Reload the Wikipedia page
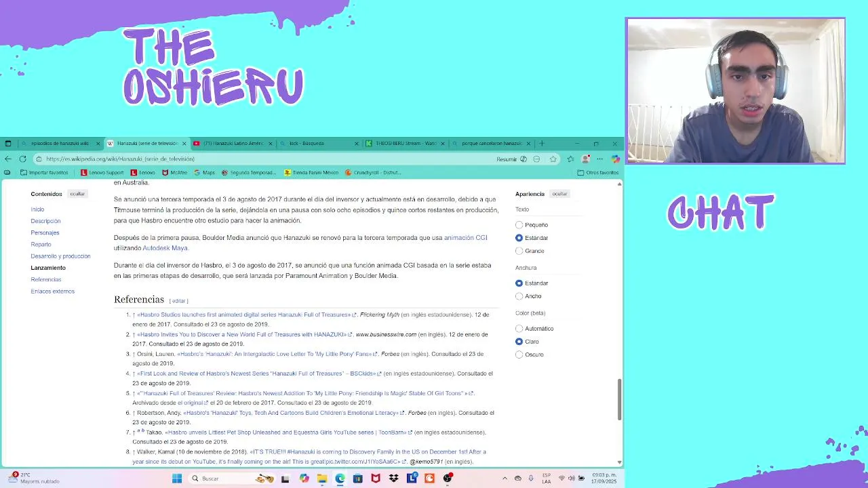This screenshot has width=868, height=488. click(x=22, y=159)
